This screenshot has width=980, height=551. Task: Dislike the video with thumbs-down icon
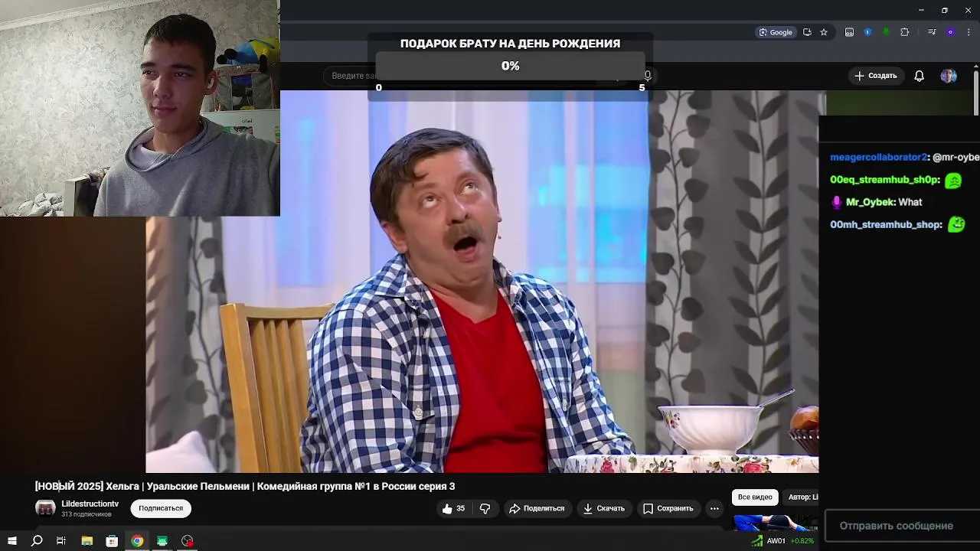(485, 508)
